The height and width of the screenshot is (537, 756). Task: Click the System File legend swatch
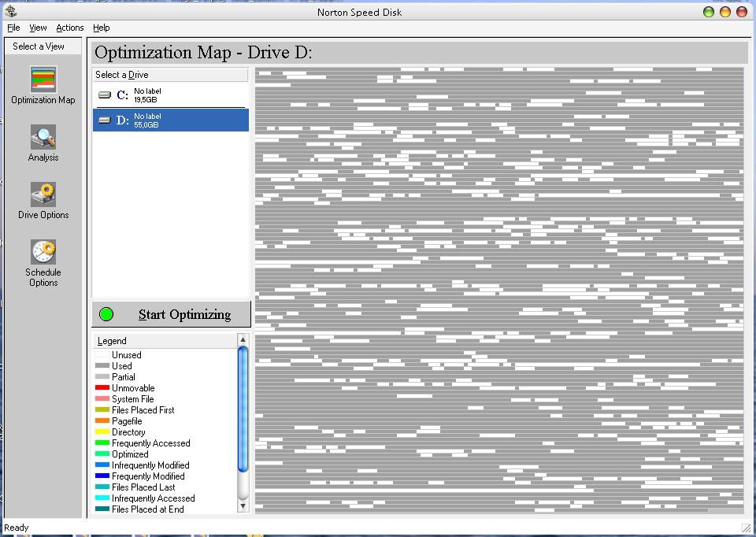[102, 398]
